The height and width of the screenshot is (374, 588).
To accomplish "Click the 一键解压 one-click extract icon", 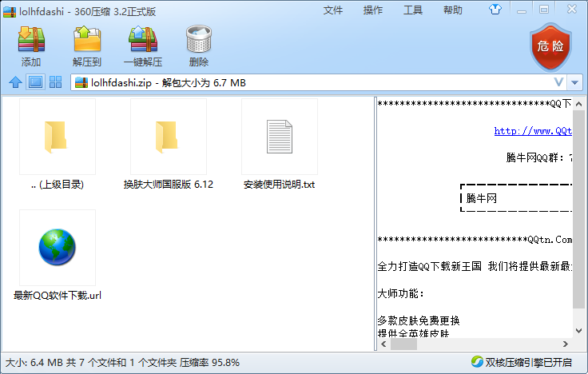I will pos(143,39).
